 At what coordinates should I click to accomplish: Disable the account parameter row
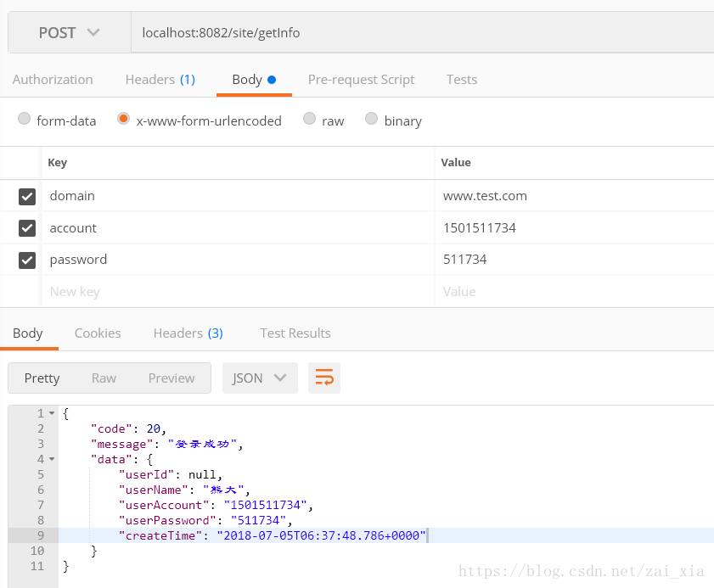click(x=27, y=227)
